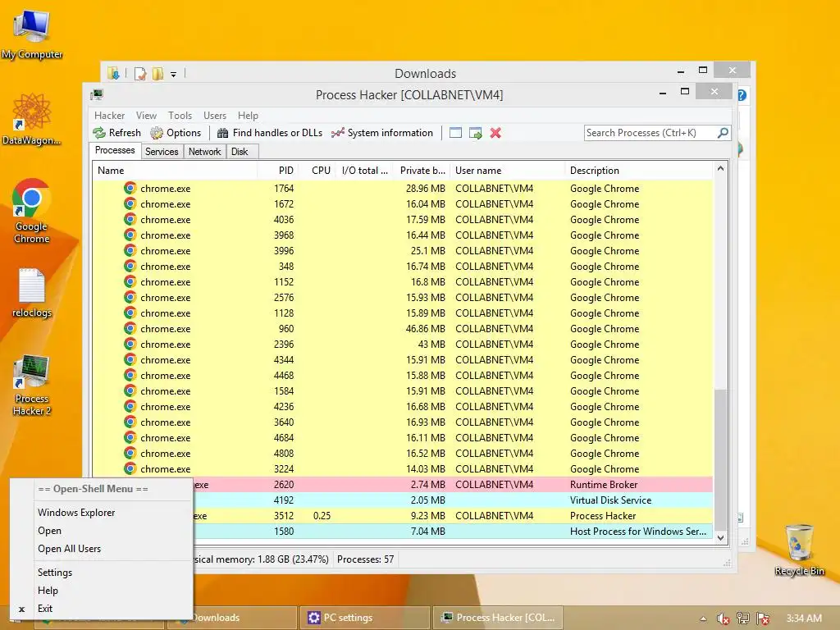This screenshot has height=630, width=840.
Task: Sort by the Description column header
Action: [x=639, y=171]
